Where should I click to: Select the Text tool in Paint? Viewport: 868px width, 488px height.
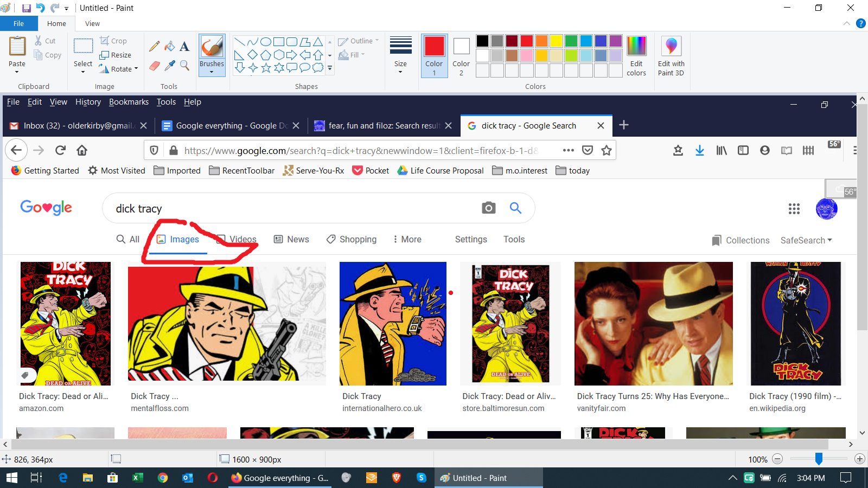[x=184, y=46]
